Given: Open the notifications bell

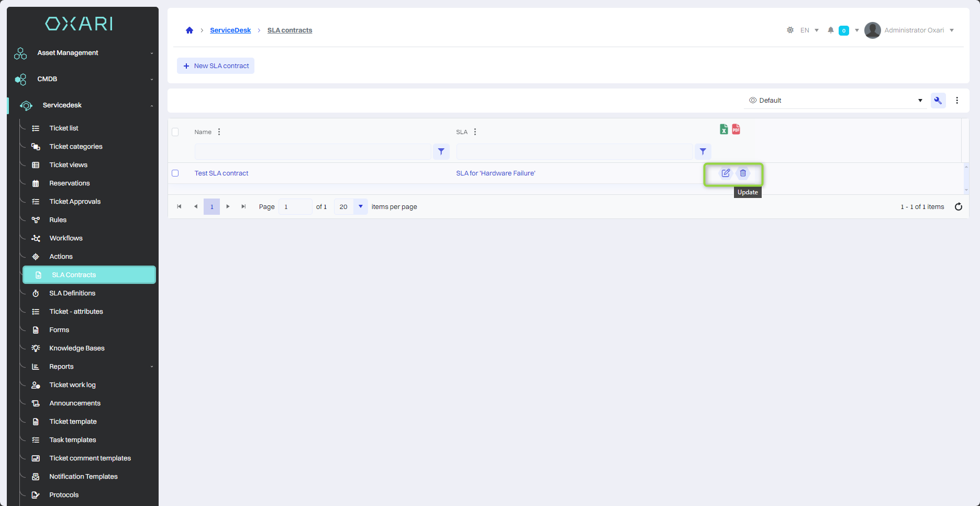Looking at the screenshot, I should click(x=830, y=30).
